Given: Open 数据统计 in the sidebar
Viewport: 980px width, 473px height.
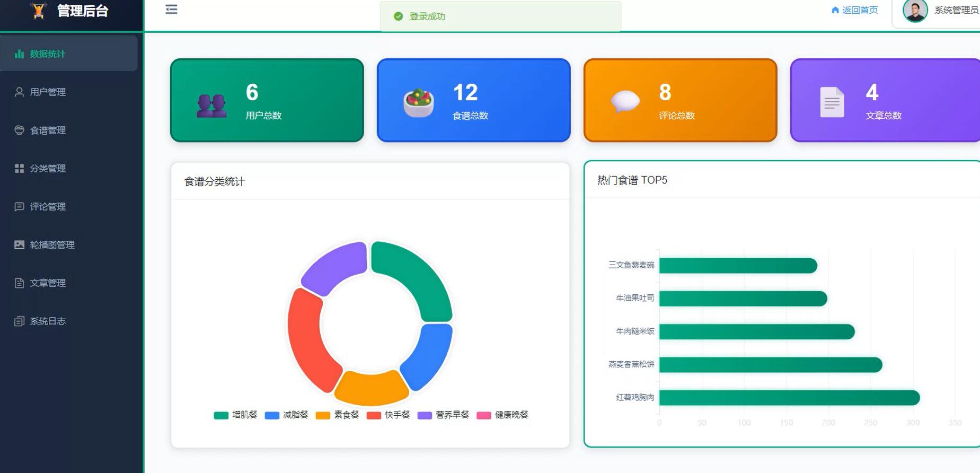Looking at the screenshot, I should pyautogui.click(x=69, y=54).
